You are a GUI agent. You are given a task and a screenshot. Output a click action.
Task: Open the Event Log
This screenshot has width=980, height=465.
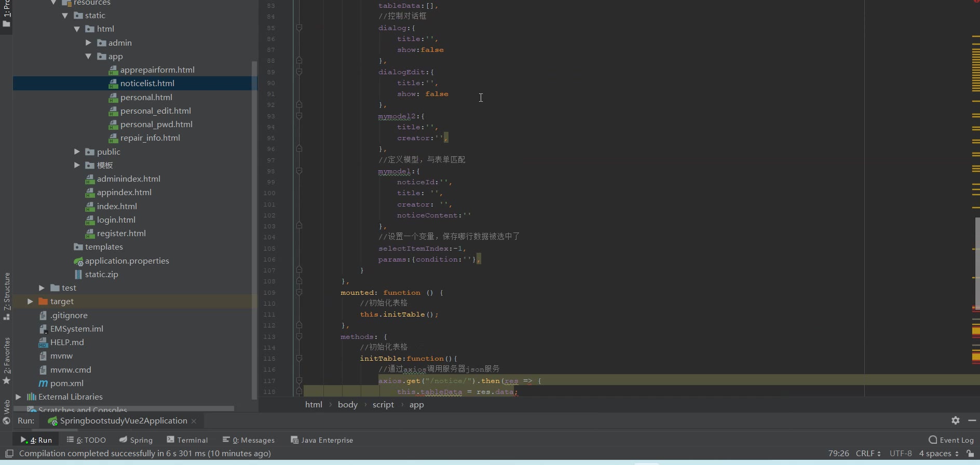click(951, 440)
